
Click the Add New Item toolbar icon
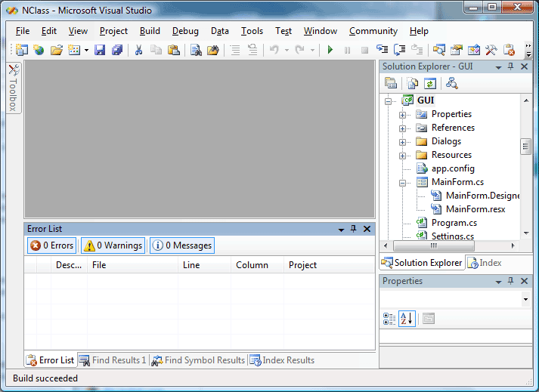point(74,50)
